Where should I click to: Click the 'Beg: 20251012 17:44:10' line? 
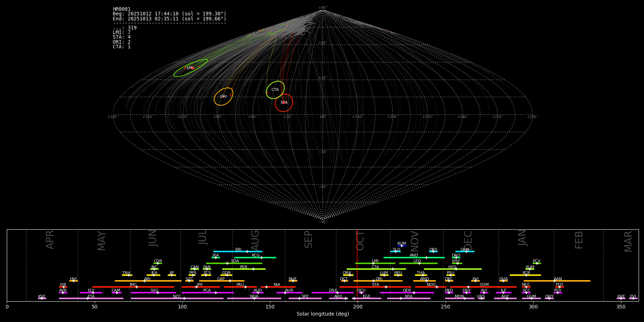170,14
